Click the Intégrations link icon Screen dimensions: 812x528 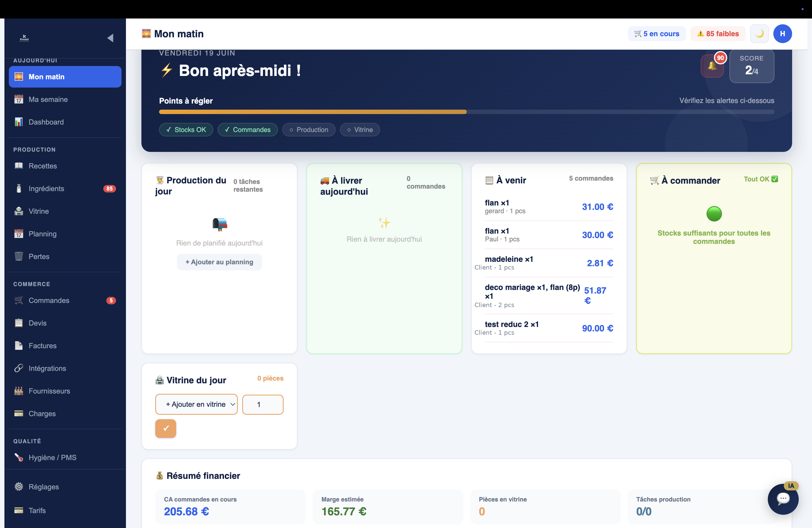(19, 368)
